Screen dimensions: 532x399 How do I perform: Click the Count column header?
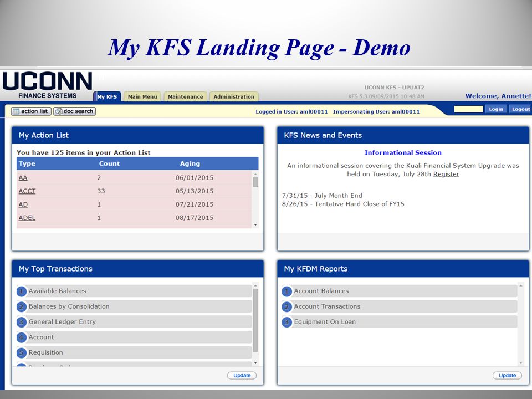point(109,163)
